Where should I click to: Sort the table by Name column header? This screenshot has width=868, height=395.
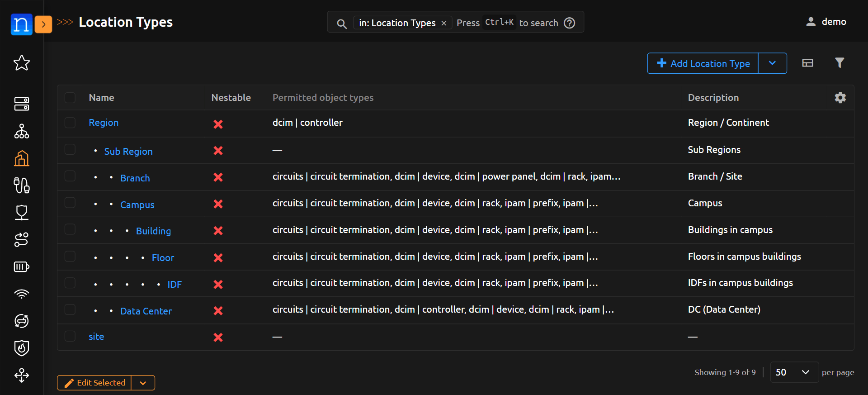101,98
